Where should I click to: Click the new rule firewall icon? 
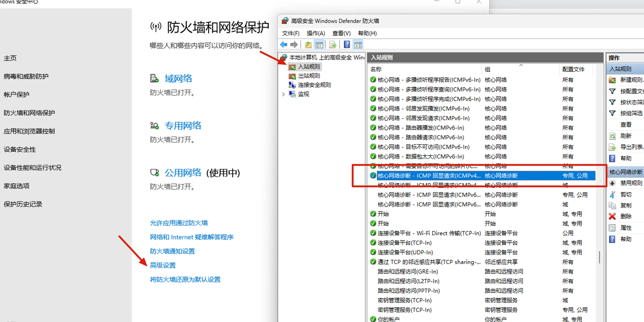(612, 80)
